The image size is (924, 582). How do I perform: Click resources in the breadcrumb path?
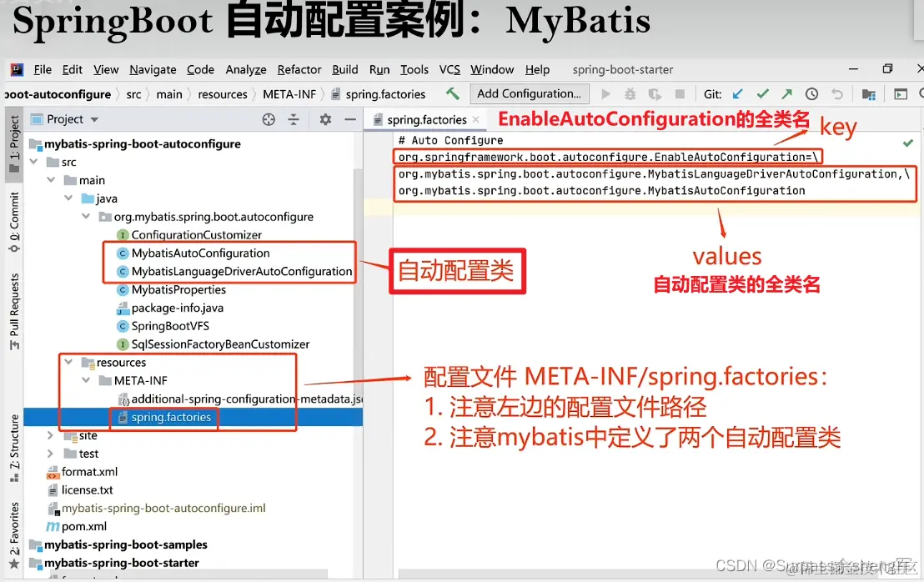(x=222, y=94)
